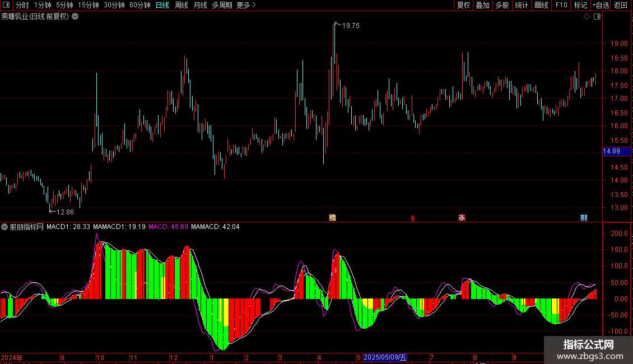
Task: Click month 10 on the time axis
Action: [x=100, y=357]
